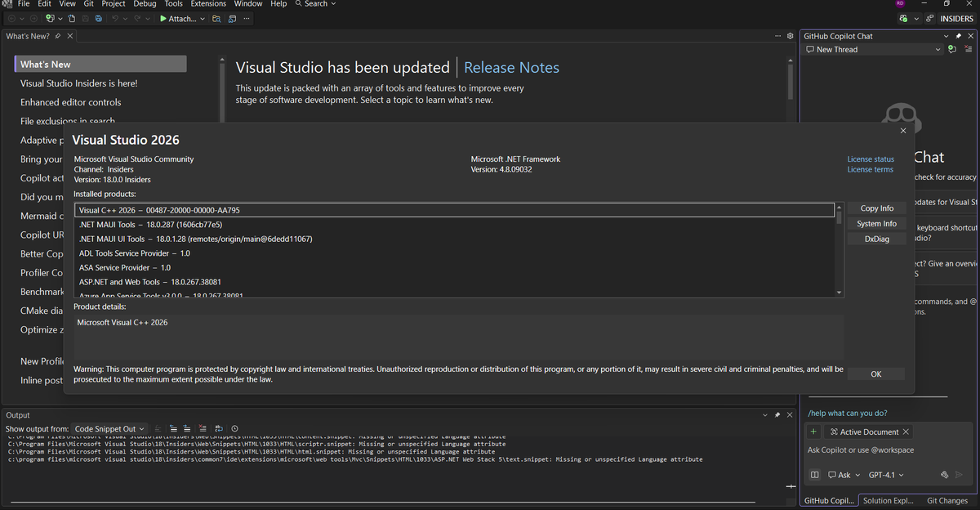Switch to Solution Explorer tab
This screenshot has width=980, height=510.
[889, 500]
